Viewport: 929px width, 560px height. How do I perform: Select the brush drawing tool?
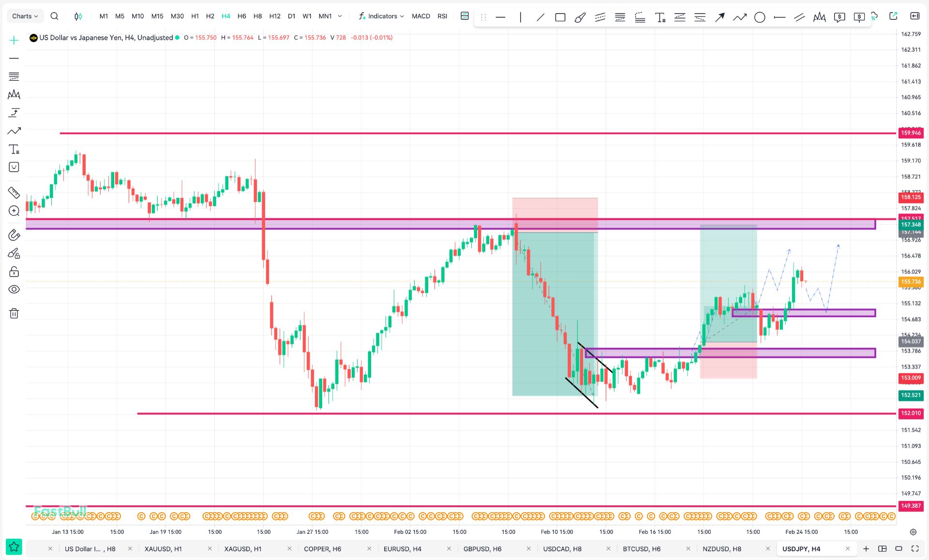coord(580,17)
